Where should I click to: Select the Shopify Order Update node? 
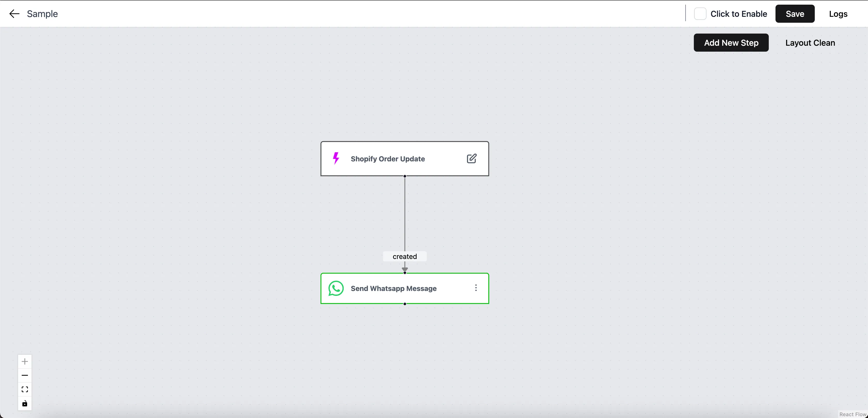pos(404,159)
